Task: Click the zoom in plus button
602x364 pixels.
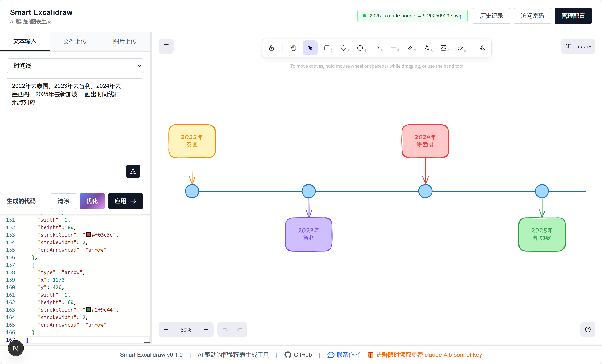Action: pos(206,329)
